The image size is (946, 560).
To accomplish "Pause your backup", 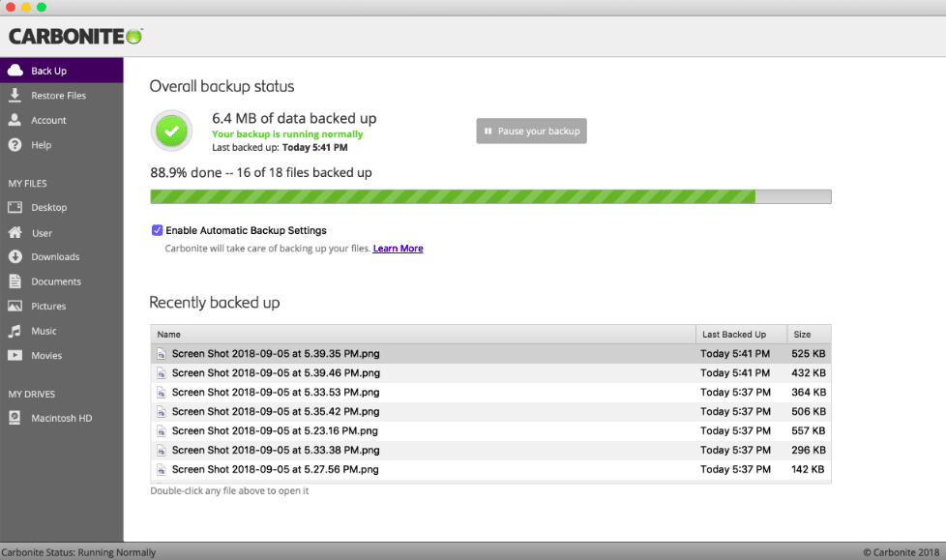I will point(532,131).
